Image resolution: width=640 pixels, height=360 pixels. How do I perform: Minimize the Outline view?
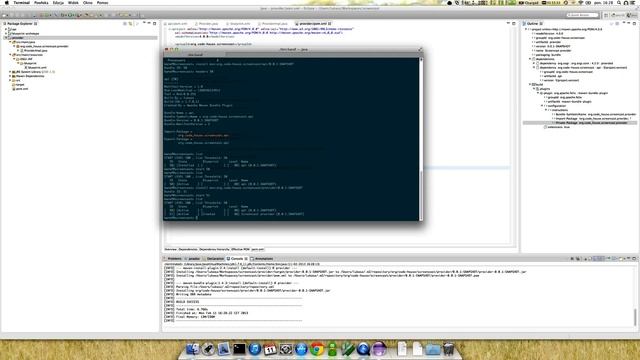[x=629, y=23]
